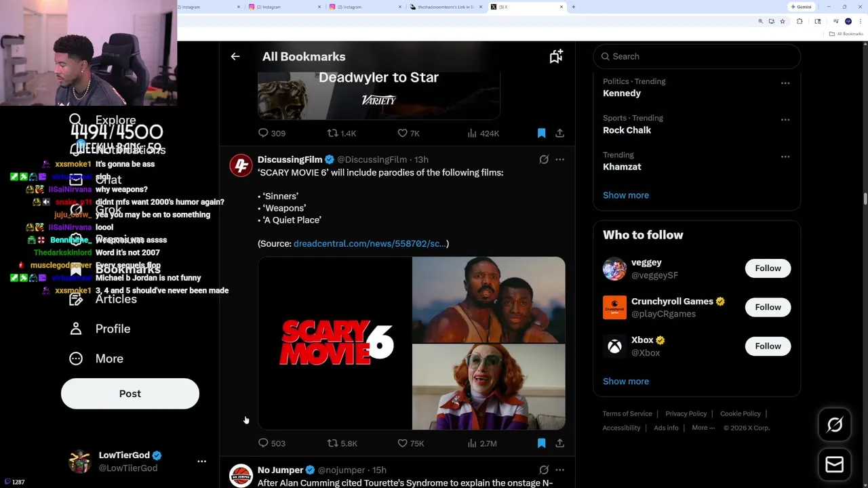Open Articles in the sidebar

[103, 299]
